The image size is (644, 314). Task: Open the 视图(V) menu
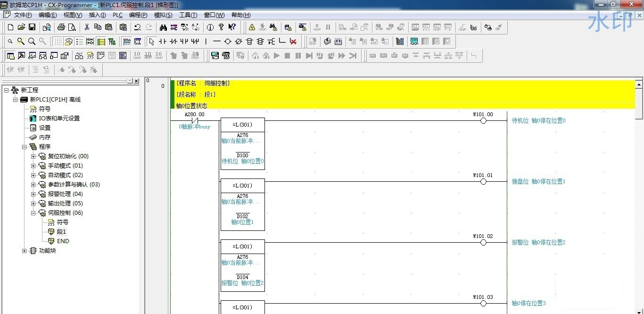73,15
